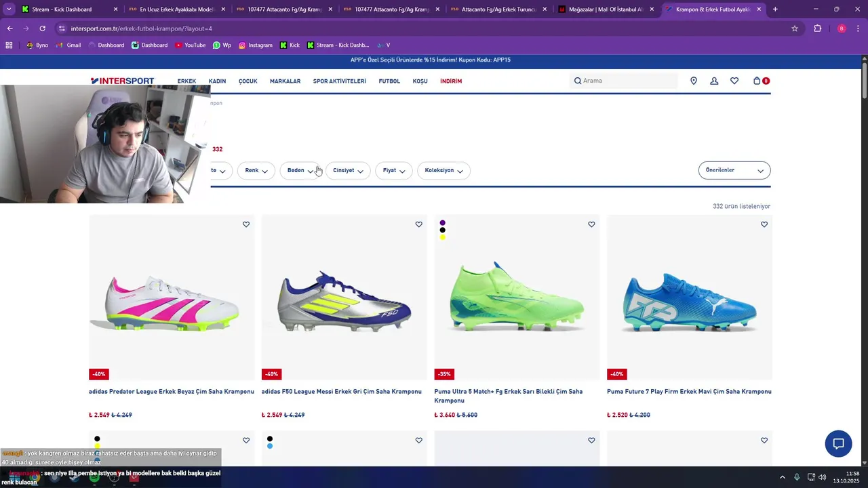The width and height of the screenshot is (868, 488).
Task: Open the taskbar volume icon
Action: [x=823, y=477]
